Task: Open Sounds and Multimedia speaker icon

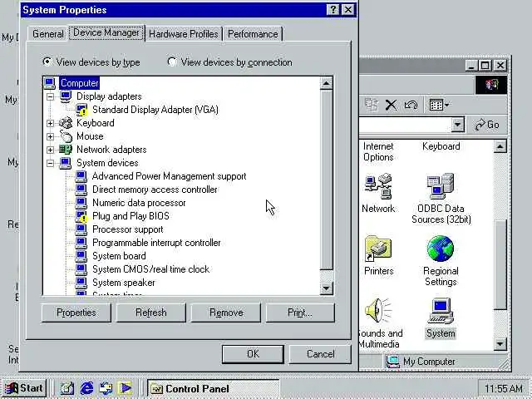Action: [x=378, y=310]
